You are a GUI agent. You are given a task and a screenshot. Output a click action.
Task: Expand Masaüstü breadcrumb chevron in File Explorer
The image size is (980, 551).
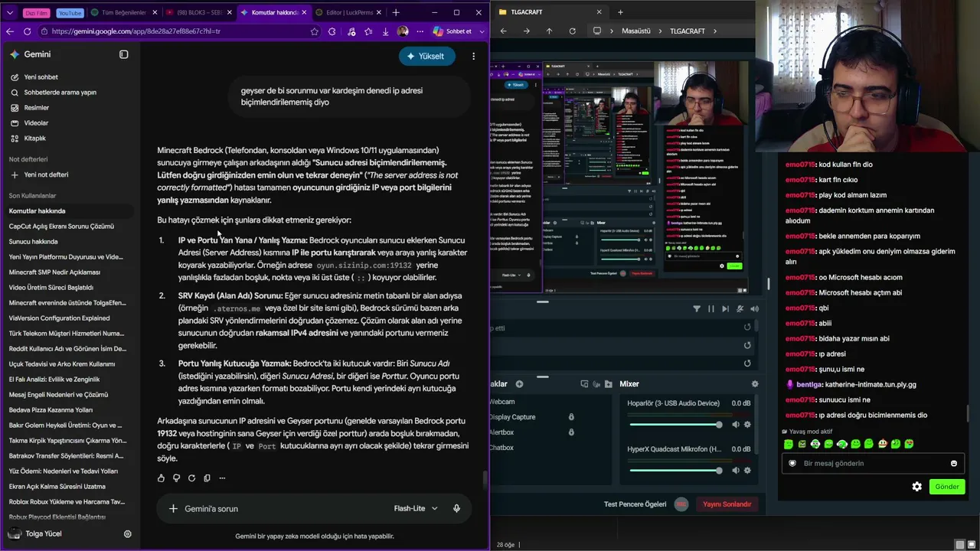[x=658, y=31]
